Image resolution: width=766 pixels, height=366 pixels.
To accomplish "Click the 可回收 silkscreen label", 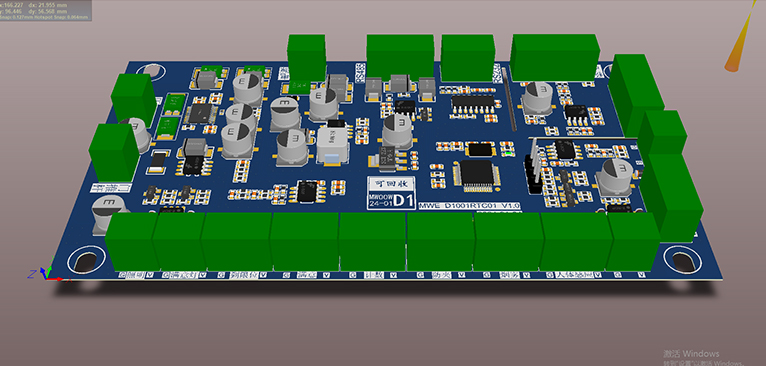I will pyautogui.click(x=391, y=184).
